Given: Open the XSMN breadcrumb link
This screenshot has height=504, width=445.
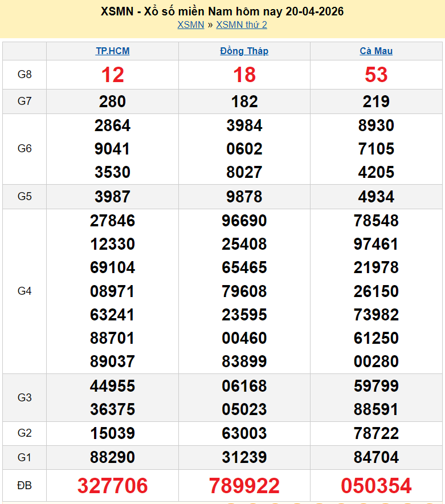Looking at the screenshot, I should 190,25.
